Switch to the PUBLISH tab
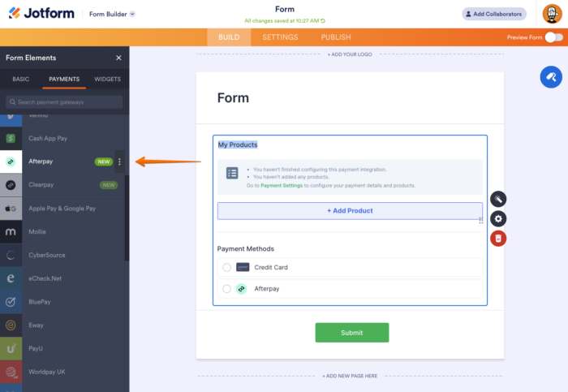This screenshot has height=392, width=568. coord(336,37)
